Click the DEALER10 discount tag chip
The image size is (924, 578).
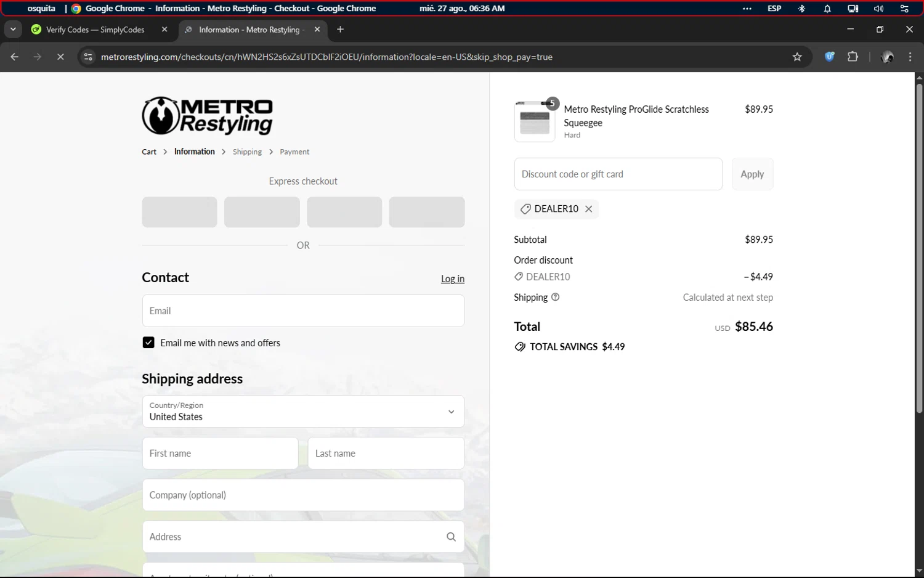556,209
